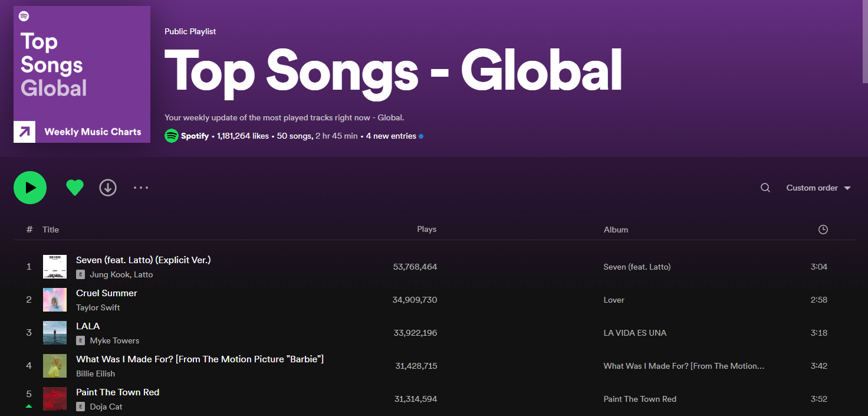Click the 3:18 duration of LALA

(819, 333)
